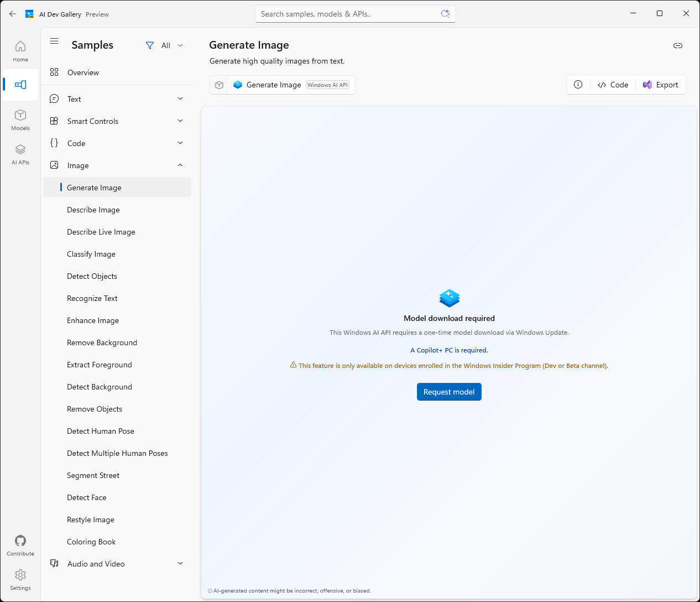This screenshot has width=700, height=602.
Task: Click the Audio and Video category icon
Action: click(x=54, y=563)
